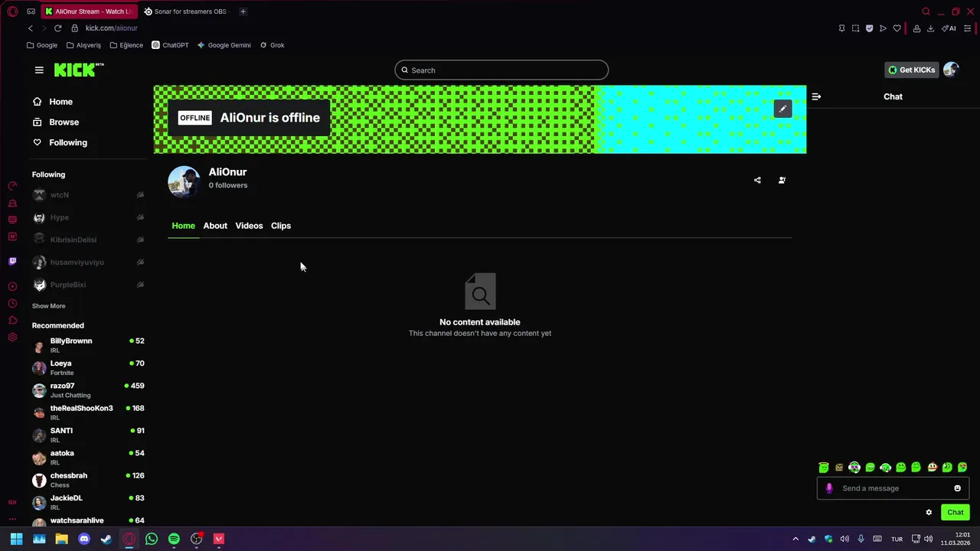Open the Google bookmarks folder
Viewport: 980px width, 551px height.
point(42,45)
